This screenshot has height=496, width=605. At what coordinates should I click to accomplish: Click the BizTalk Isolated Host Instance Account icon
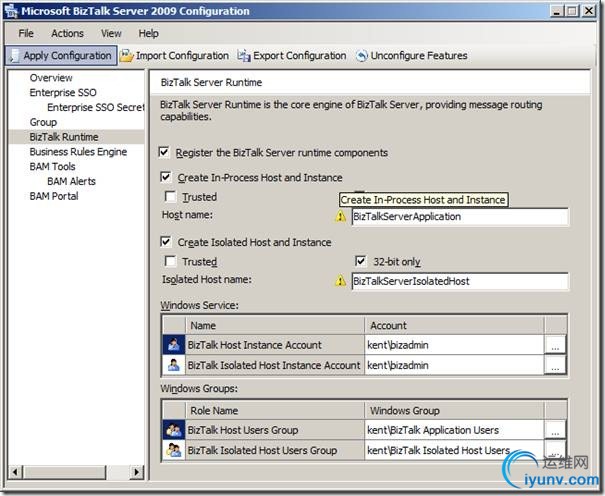pyautogui.click(x=174, y=365)
